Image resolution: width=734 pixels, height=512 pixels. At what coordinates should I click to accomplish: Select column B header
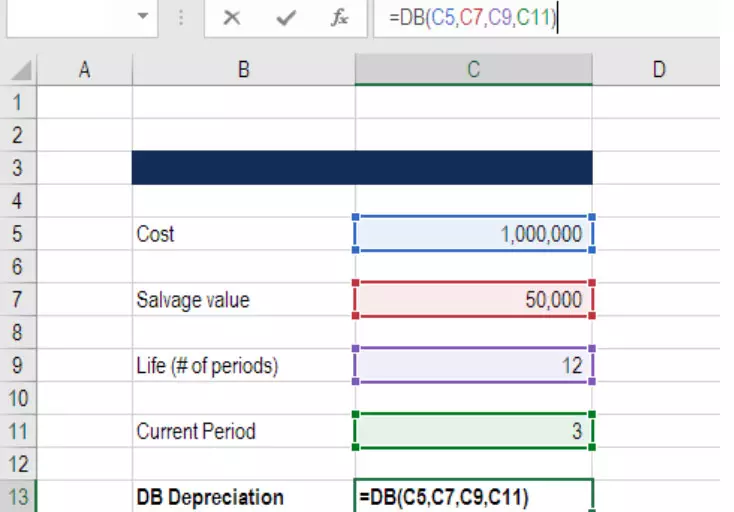[243, 70]
